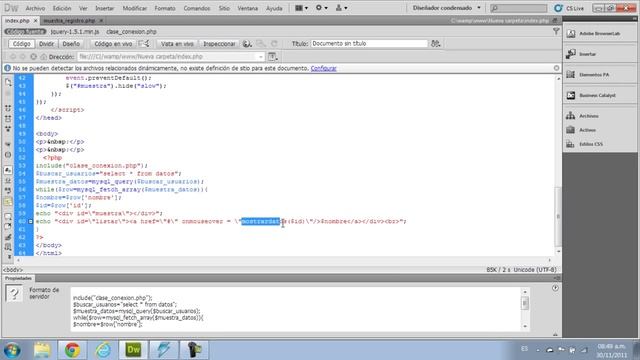Click the Inspeccionar button
The height and width of the screenshot is (360, 640).
click(219, 44)
